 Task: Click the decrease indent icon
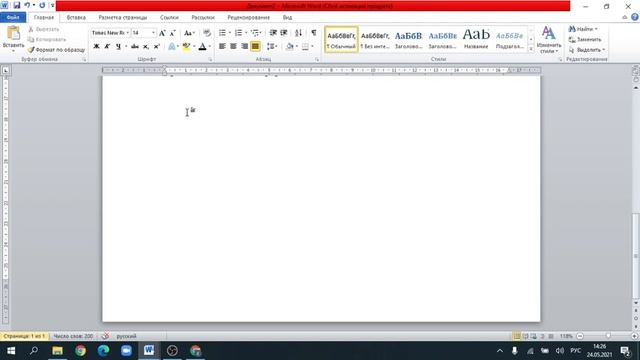click(x=273, y=33)
